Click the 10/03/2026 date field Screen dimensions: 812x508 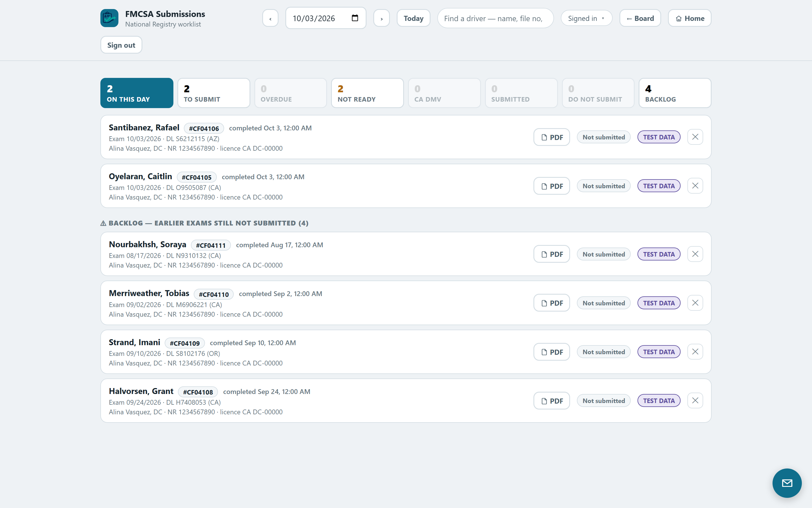325,18
